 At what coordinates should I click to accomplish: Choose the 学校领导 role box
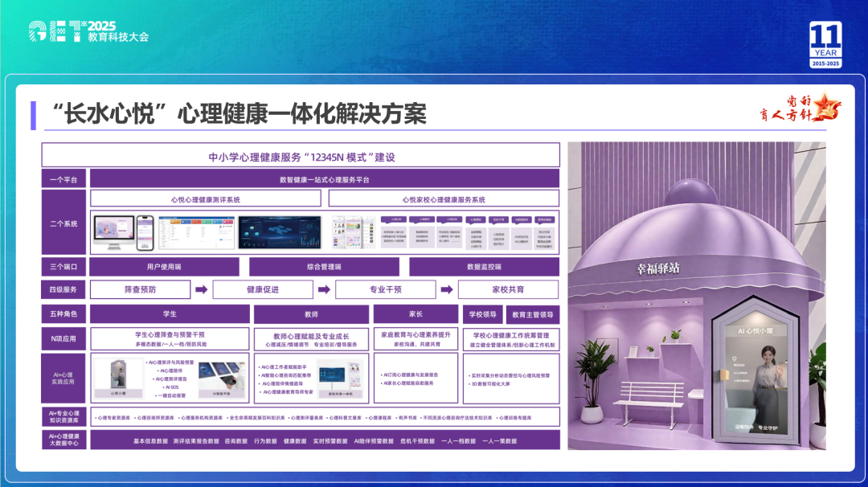(x=482, y=314)
